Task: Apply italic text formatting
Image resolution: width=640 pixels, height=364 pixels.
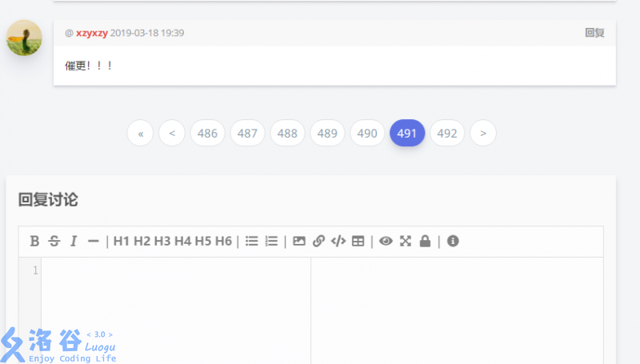Action: click(73, 241)
